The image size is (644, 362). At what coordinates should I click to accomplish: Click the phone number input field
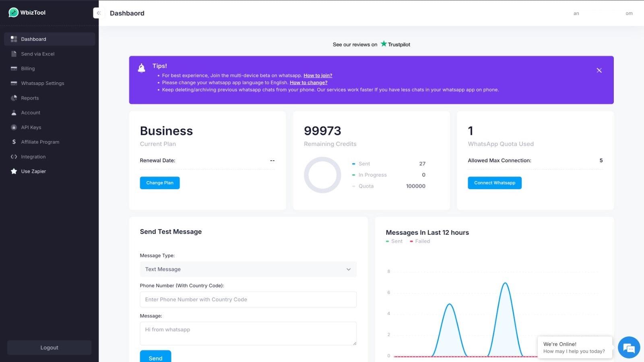pos(248,299)
